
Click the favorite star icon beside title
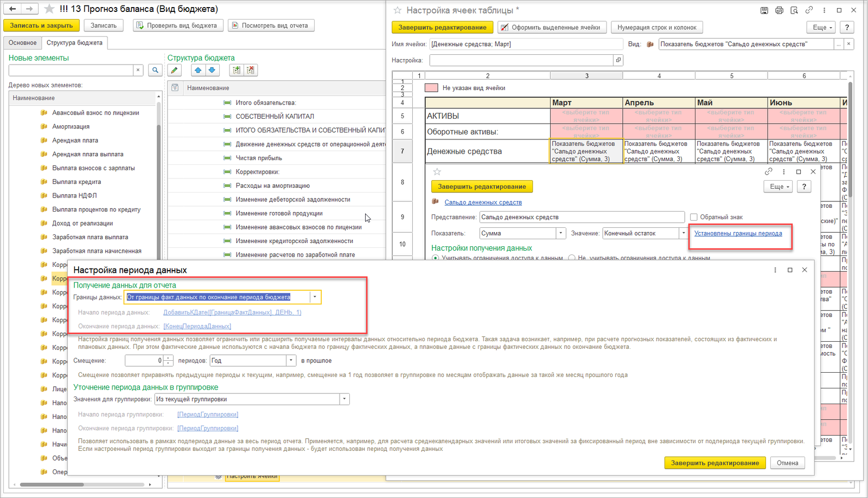tap(49, 9)
